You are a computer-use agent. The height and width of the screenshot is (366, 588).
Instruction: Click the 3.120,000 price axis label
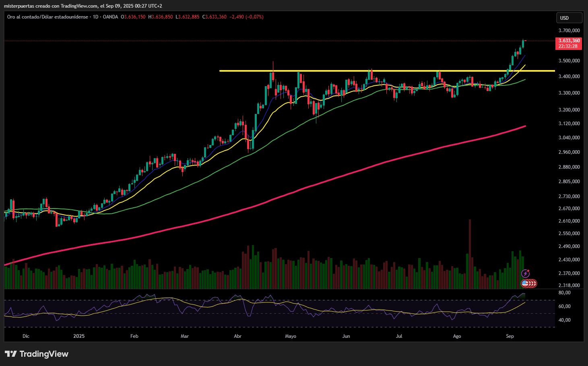click(569, 124)
